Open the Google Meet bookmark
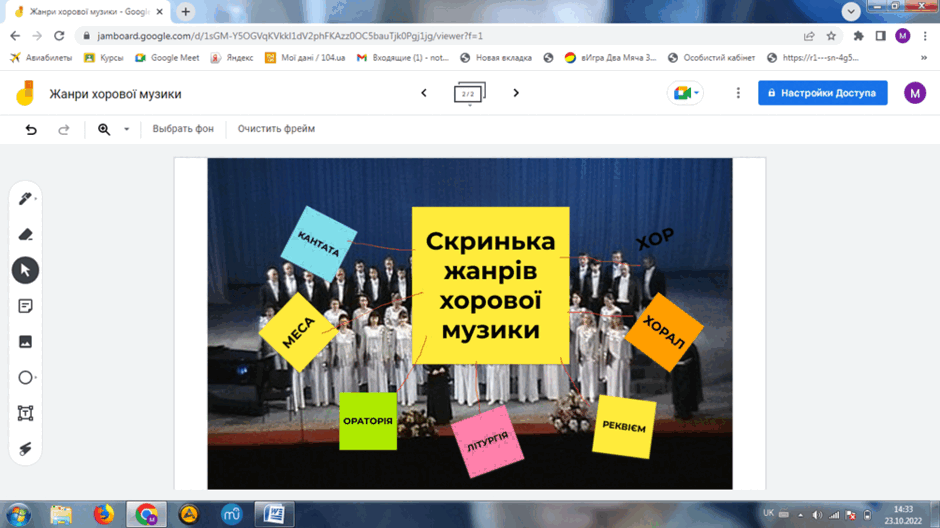Viewport: 940px width, 528px height. (167, 58)
